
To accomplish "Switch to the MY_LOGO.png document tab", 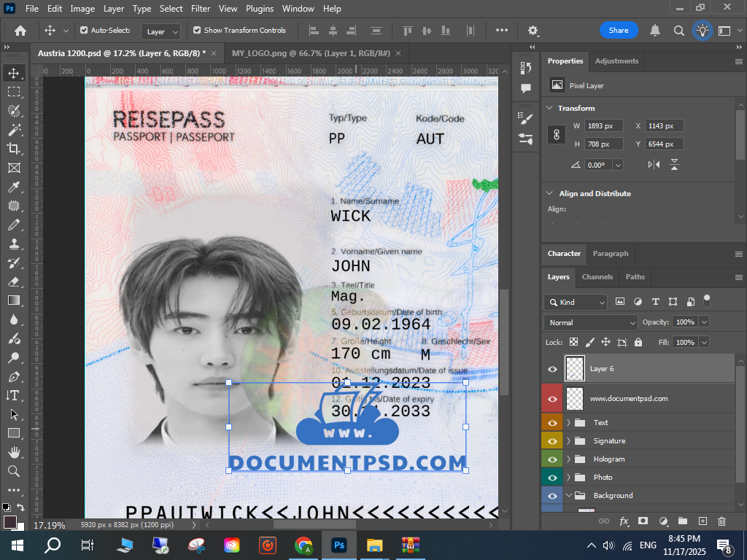I will (x=311, y=54).
